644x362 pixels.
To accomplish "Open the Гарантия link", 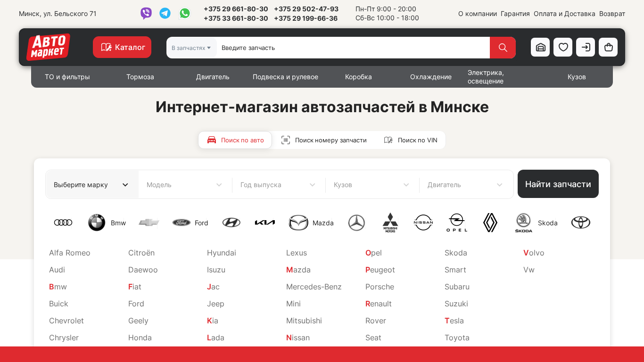I will tap(515, 14).
